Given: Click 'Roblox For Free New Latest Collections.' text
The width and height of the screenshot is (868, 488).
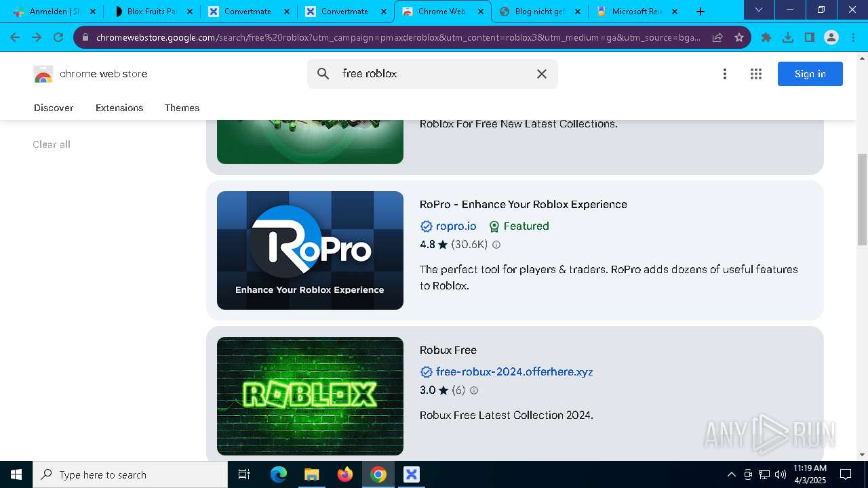Looking at the screenshot, I should pyautogui.click(x=519, y=124).
